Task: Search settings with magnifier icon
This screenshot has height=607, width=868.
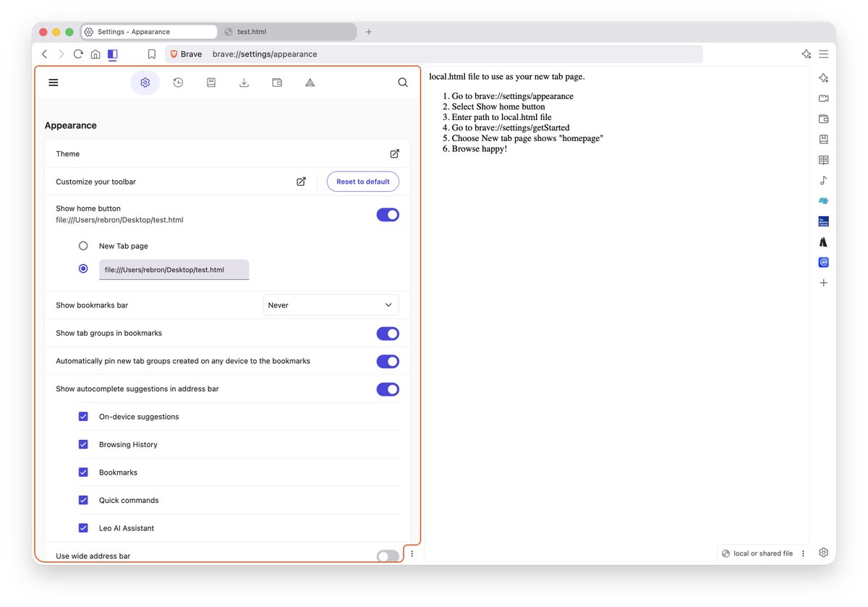Action: click(403, 82)
